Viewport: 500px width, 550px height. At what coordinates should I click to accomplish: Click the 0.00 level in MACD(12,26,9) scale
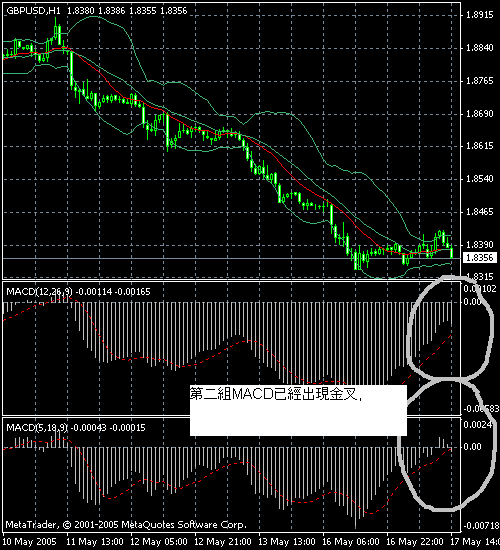coord(472,302)
